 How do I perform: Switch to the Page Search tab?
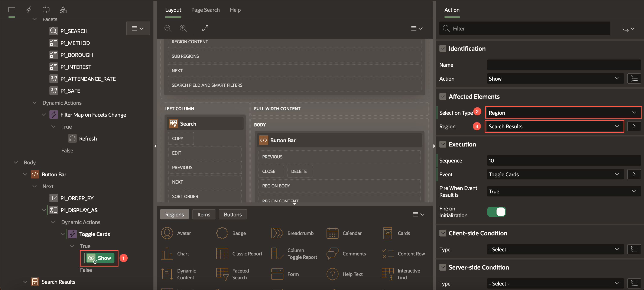click(x=205, y=10)
